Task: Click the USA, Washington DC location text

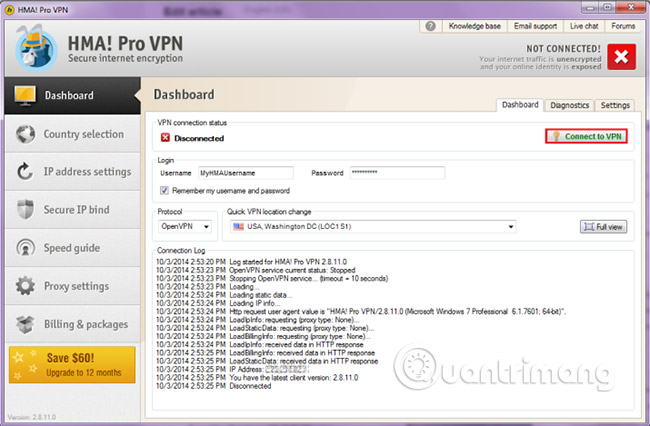Action: [x=299, y=226]
